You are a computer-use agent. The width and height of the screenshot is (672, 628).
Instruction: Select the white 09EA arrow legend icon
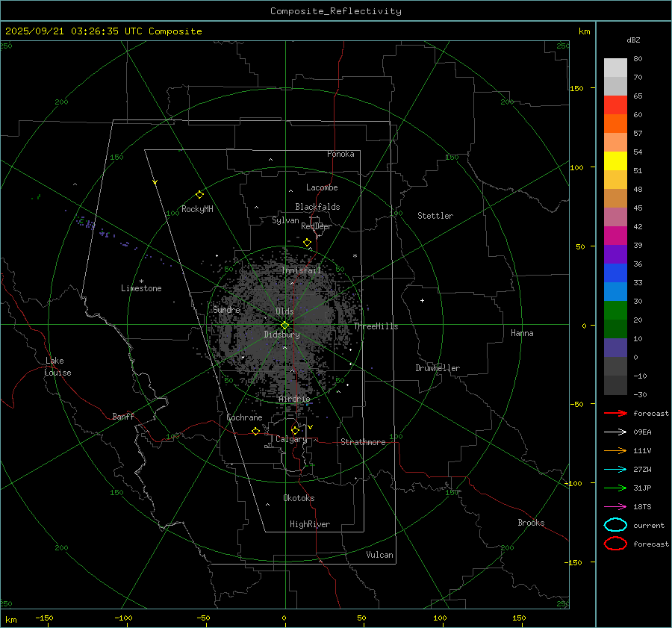point(615,432)
